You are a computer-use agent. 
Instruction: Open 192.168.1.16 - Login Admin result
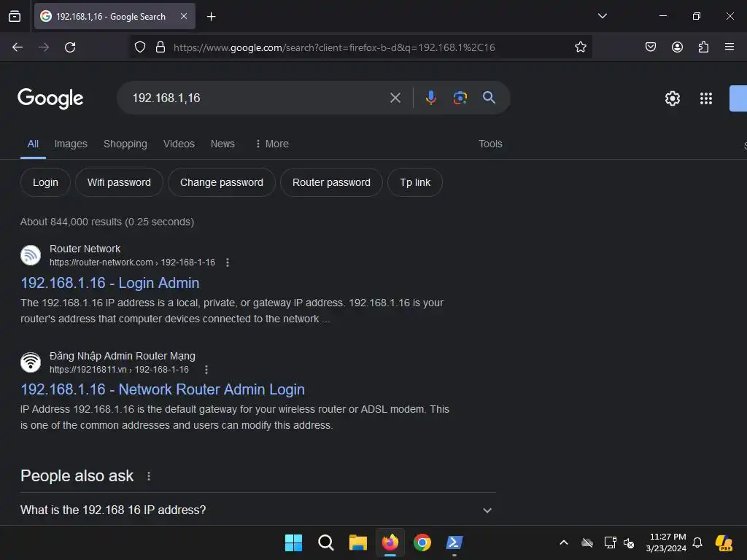110,283
